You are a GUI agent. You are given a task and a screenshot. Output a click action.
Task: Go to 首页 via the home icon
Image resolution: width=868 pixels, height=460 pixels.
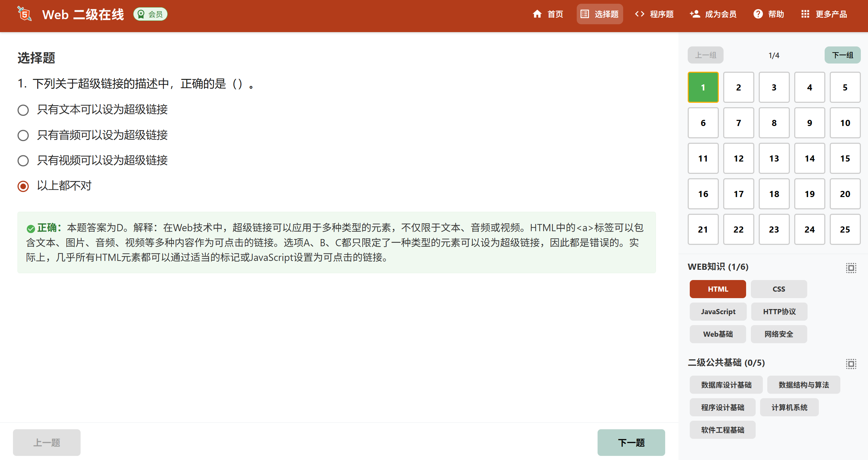pos(537,14)
